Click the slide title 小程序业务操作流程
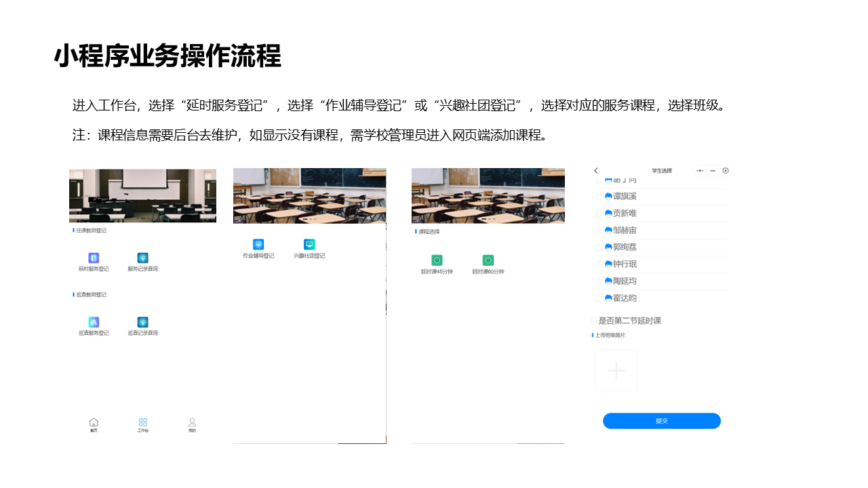Viewport: 868px width, 488px height. 167,56
